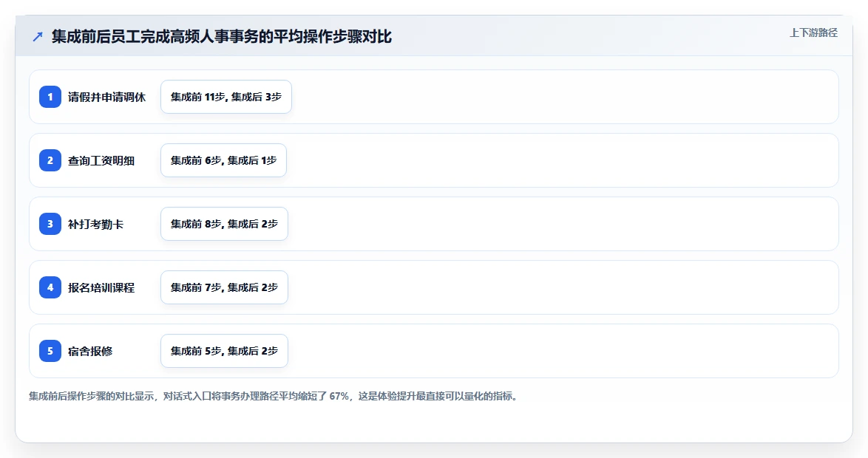Click step number badge 3
Image resolution: width=868 pixels, height=458 pixels.
(x=50, y=224)
